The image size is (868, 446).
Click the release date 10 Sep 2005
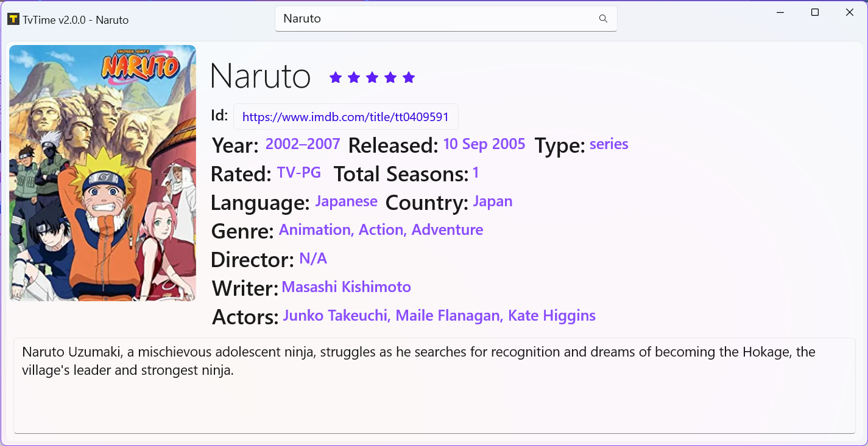(484, 144)
